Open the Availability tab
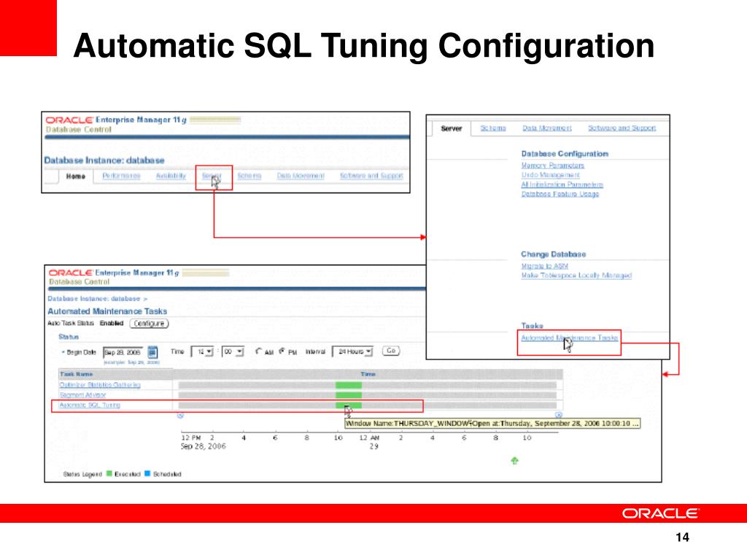The image size is (747, 560). [x=171, y=176]
